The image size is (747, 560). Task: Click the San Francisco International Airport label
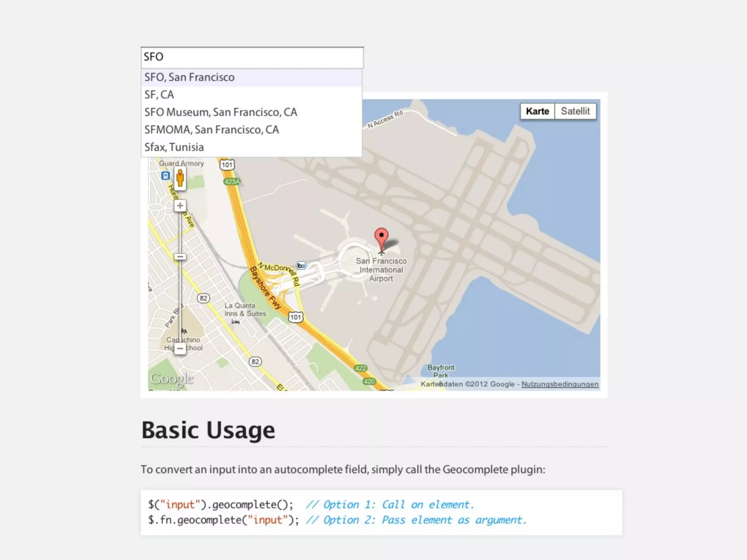click(381, 270)
